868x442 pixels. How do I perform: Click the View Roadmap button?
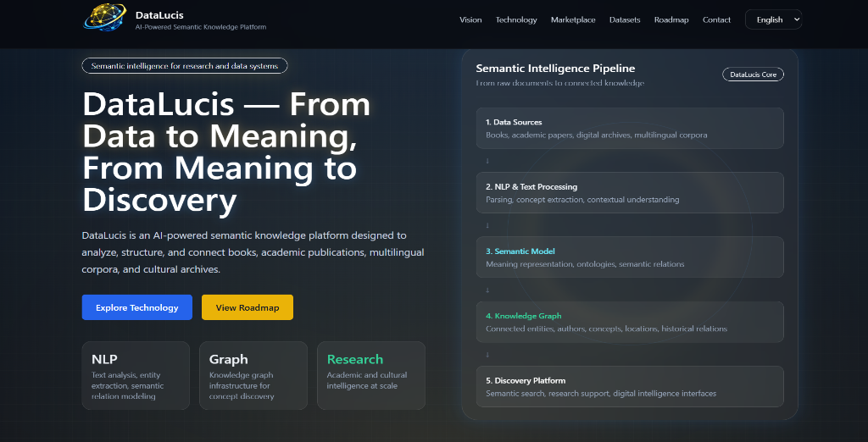[x=248, y=307]
